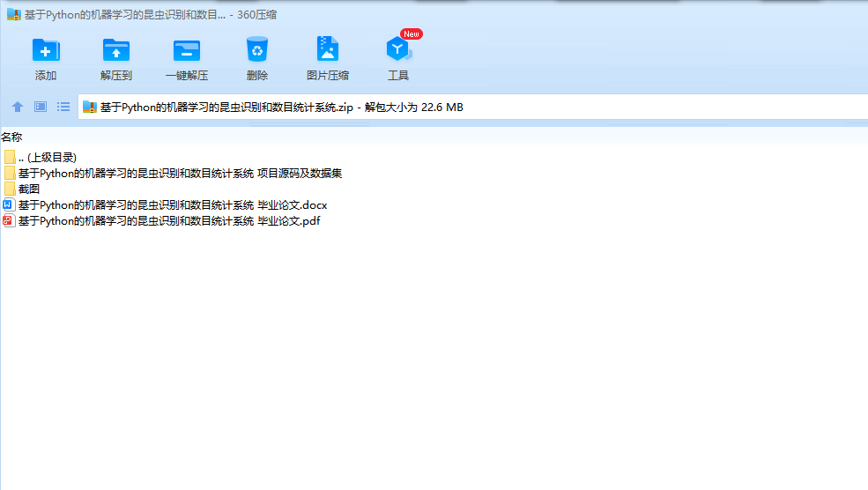Select the 毕业论文.docx file name
868x490 pixels.
point(173,205)
